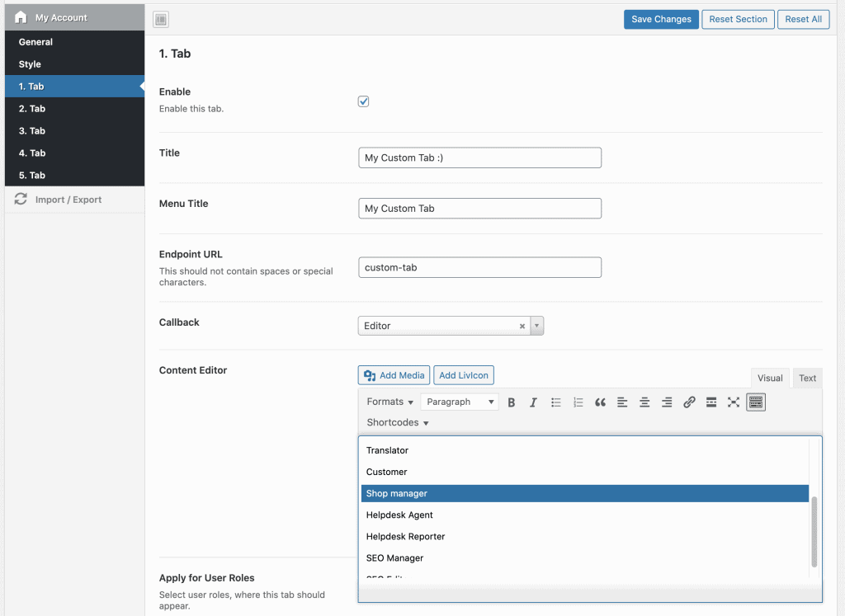Screen dimensions: 845x616
Task: Click the user roles search field
Action: (x=590, y=594)
